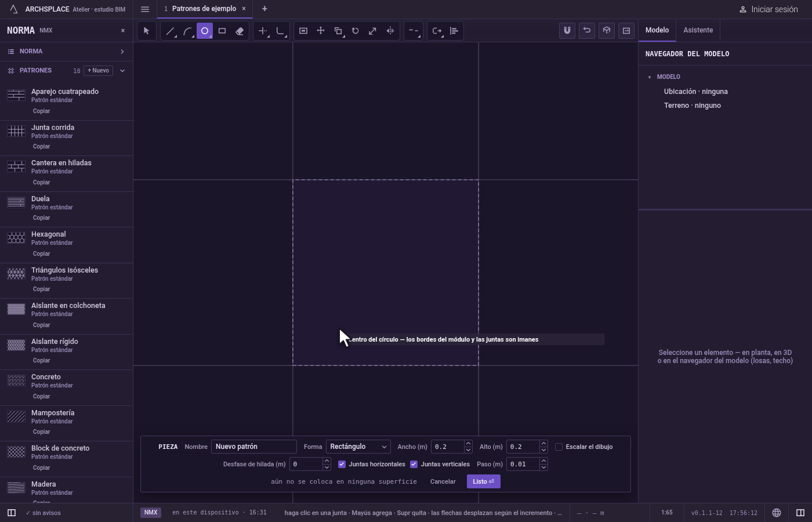Toggle the magnet snapping icon

point(567,31)
